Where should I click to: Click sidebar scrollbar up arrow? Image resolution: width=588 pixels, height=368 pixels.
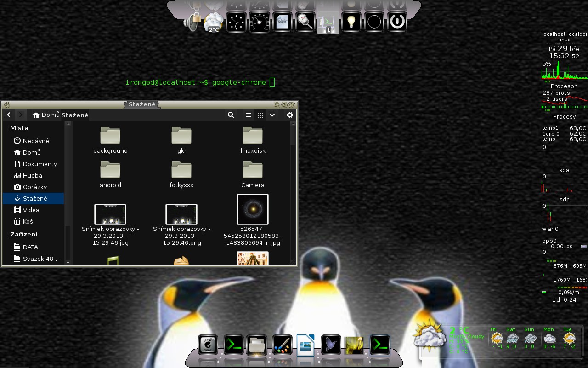pos(68,124)
